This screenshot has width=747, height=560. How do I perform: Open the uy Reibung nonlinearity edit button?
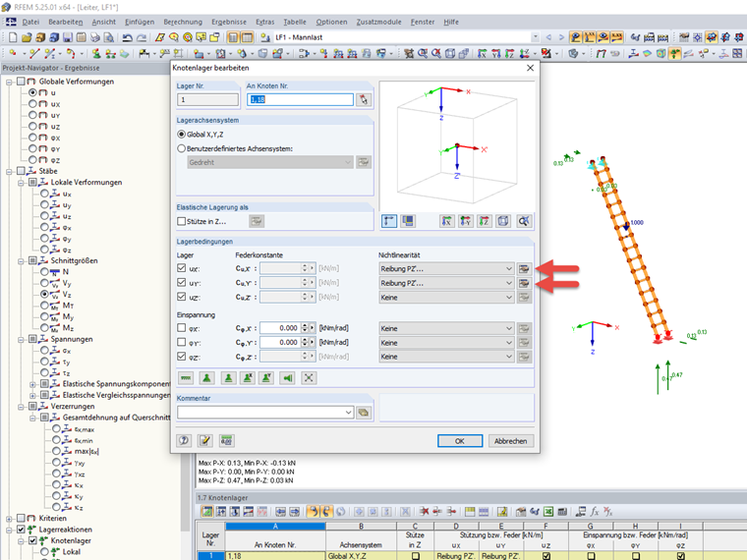[x=524, y=283]
